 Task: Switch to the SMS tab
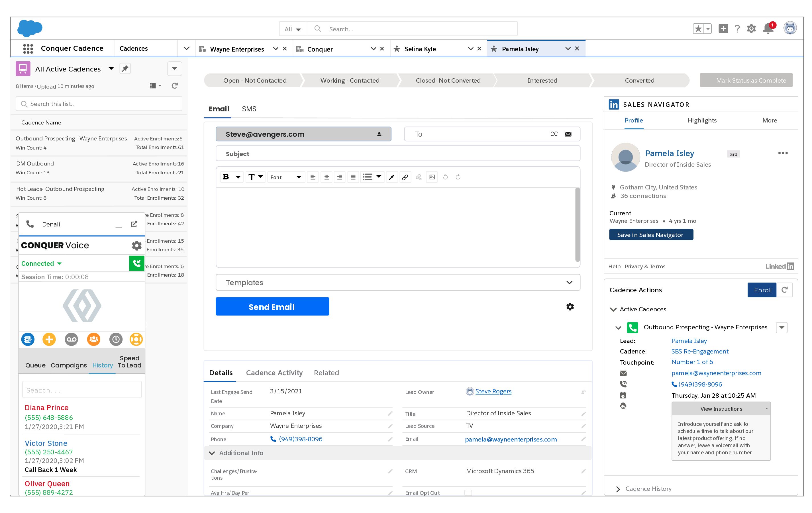[x=249, y=109]
